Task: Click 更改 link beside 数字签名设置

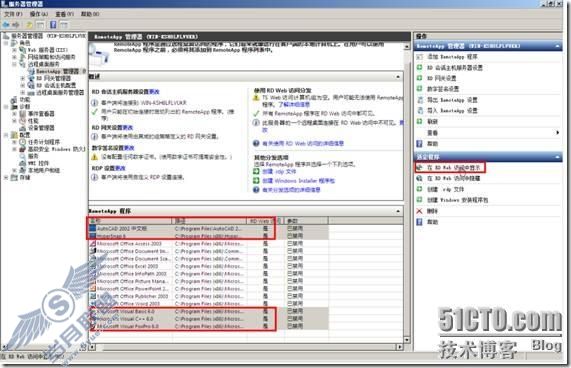Action: (x=129, y=148)
